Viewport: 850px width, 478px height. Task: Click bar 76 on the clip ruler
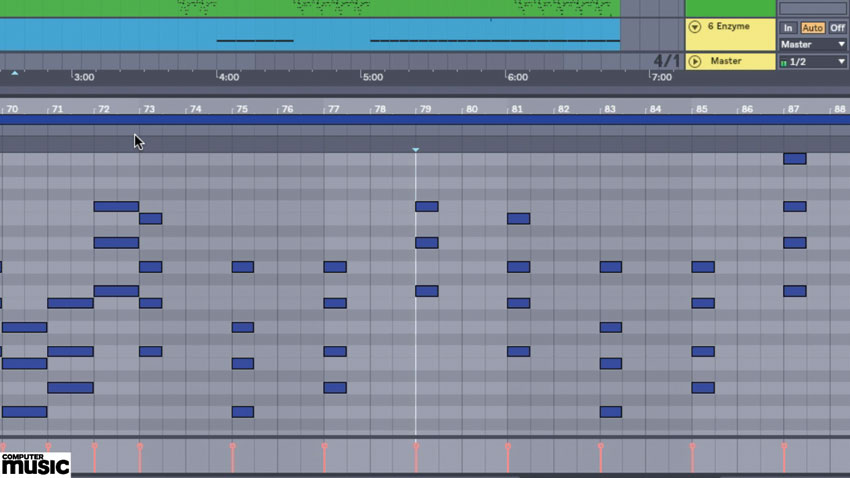pos(287,109)
